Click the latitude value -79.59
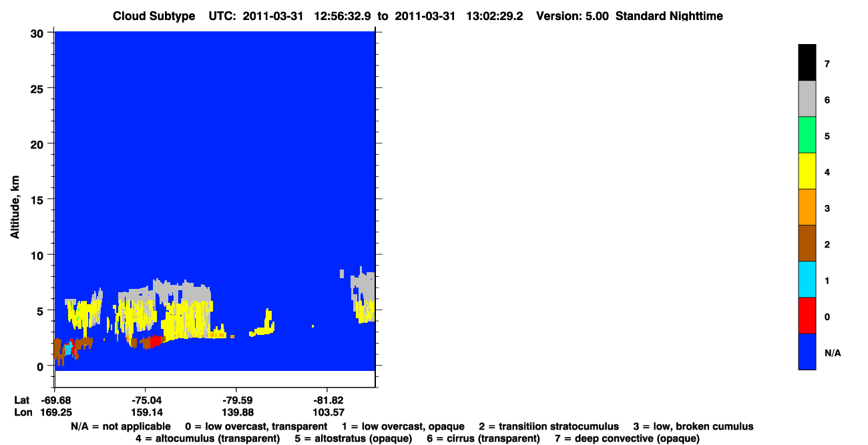Screen dimensions: 868x445 [x=238, y=400]
